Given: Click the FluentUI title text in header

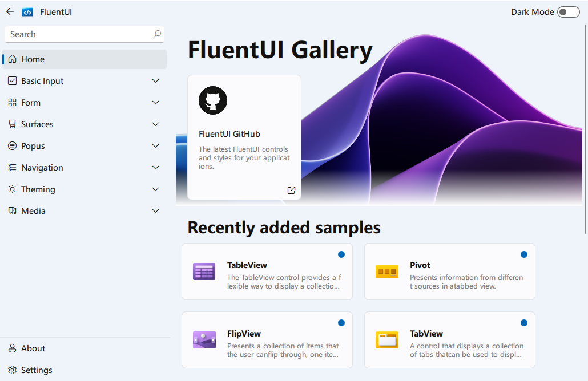Looking at the screenshot, I should click(56, 12).
